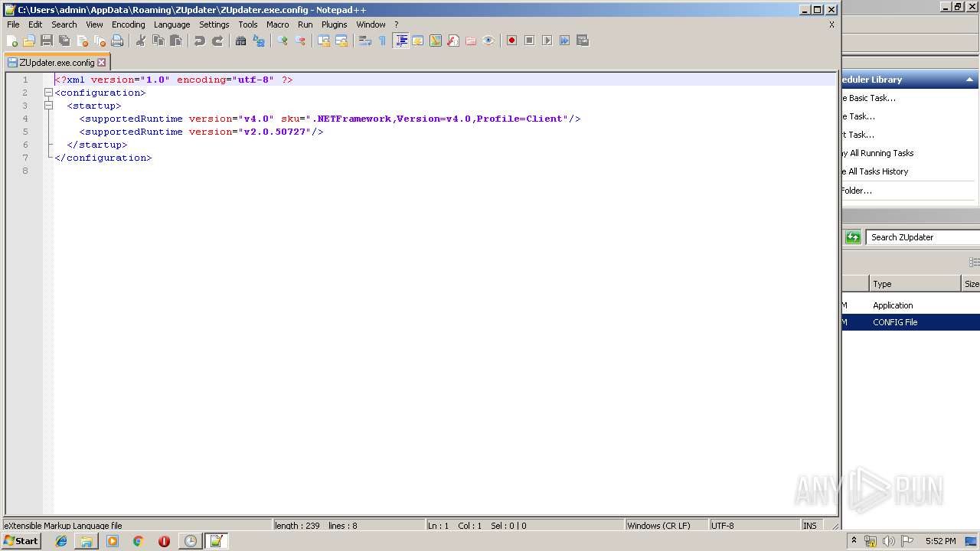Play back recorded macro

(547, 41)
